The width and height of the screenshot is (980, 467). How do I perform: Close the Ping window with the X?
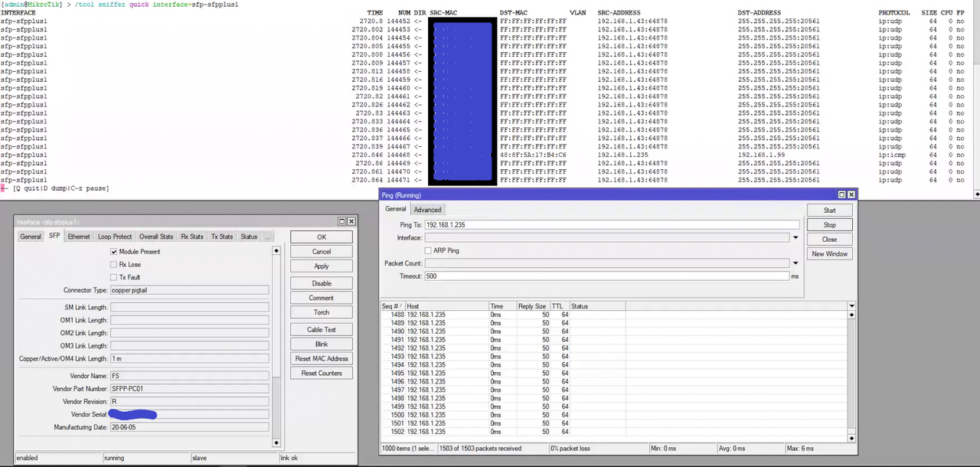(851, 195)
